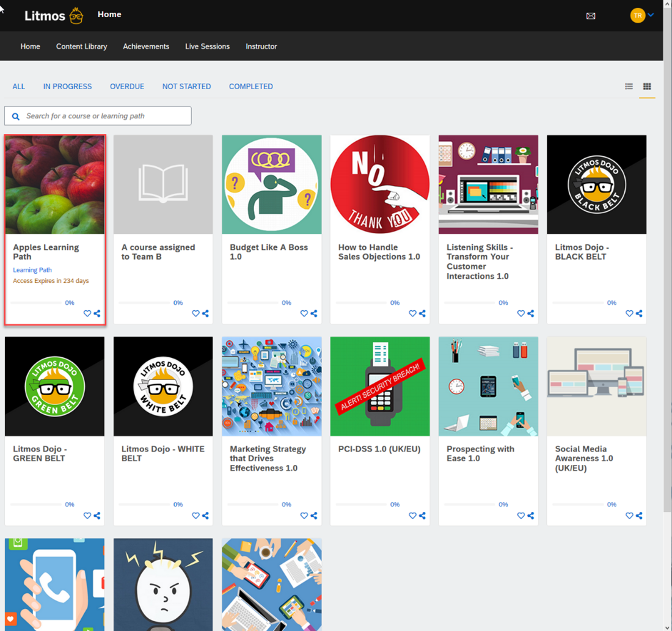This screenshot has height=631, width=672.
Task: Share Prospecting with Ease 1.0
Action: [x=531, y=516]
